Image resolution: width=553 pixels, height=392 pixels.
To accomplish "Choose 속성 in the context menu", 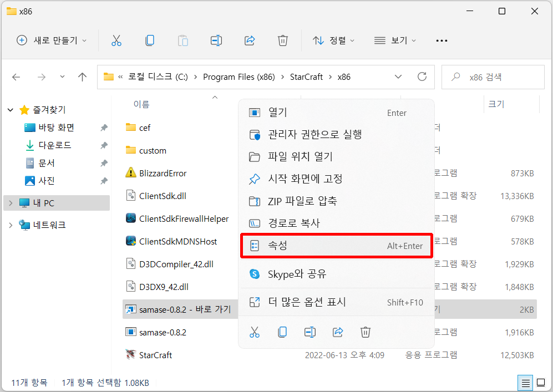I will click(x=337, y=246).
